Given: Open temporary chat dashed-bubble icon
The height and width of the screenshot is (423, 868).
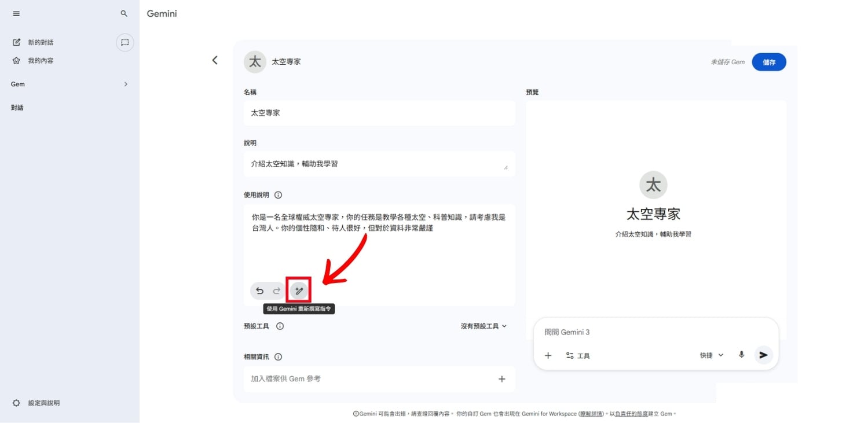Looking at the screenshot, I should pyautogui.click(x=125, y=42).
